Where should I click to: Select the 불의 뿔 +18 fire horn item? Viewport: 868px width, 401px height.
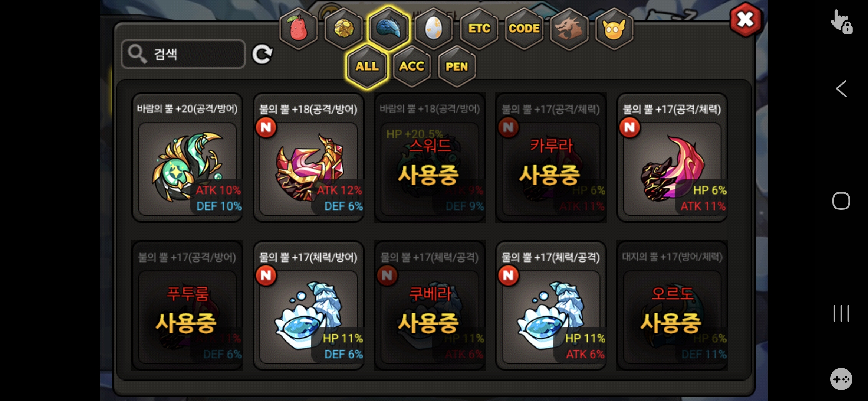(309, 157)
